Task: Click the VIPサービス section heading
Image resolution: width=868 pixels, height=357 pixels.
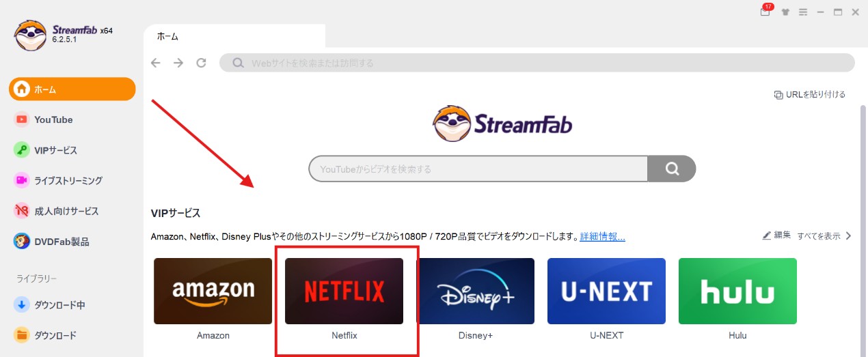Action: [x=176, y=214]
